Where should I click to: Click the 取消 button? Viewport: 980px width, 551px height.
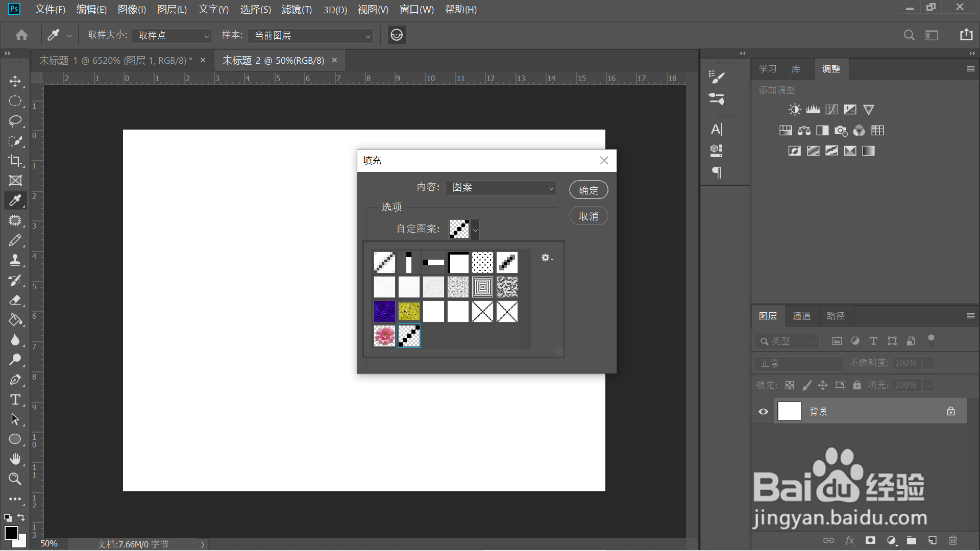click(589, 216)
